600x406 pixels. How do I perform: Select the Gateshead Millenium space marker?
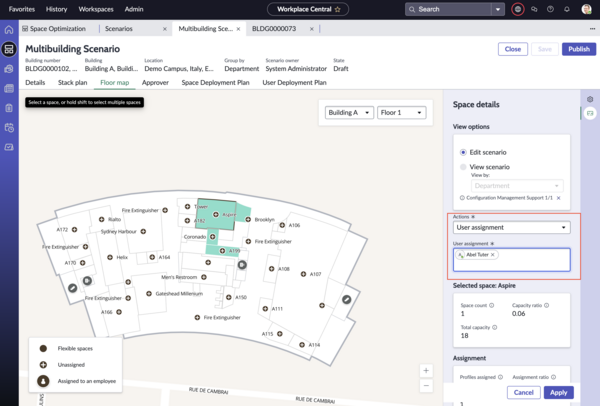[x=149, y=293]
